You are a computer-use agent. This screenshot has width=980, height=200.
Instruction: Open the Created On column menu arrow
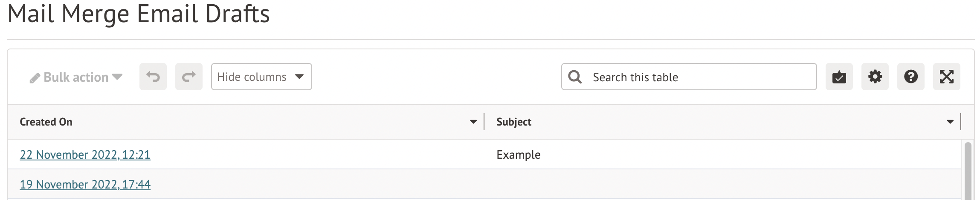473,122
